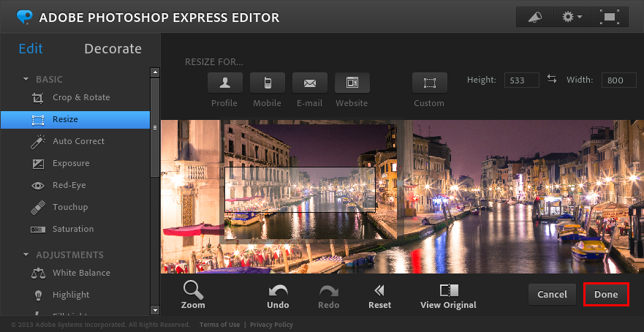Click the Exposure menu label
The width and height of the screenshot is (644, 332).
coord(71,163)
